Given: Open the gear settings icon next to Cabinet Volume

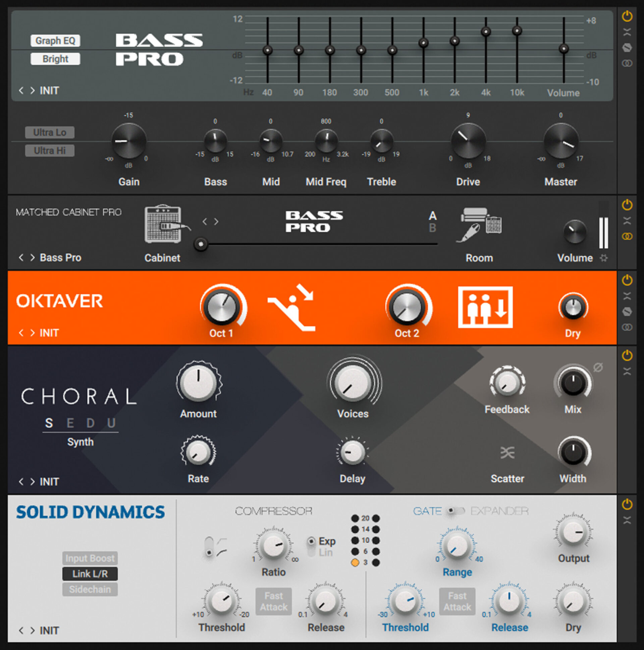Looking at the screenshot, I should click(604, 258).
